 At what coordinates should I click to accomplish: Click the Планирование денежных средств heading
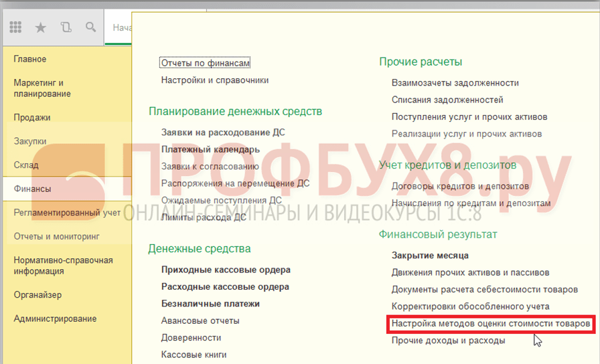coord(235,111)
